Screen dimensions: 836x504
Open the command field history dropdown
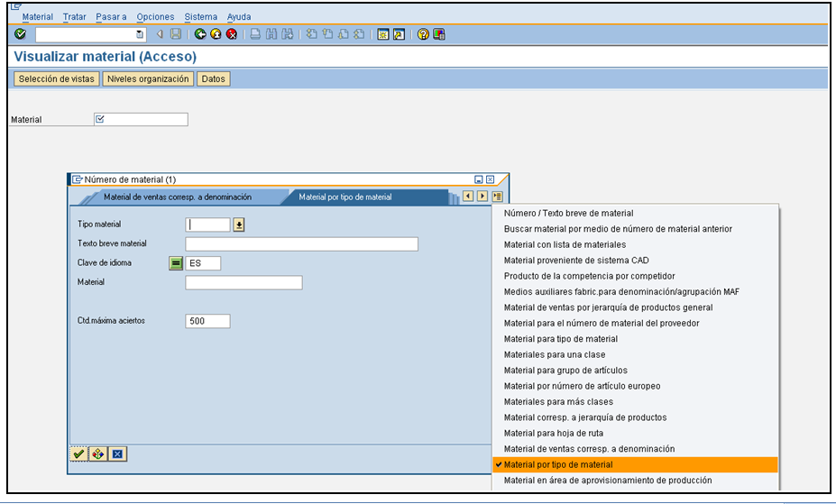click(x=140, y=34)
